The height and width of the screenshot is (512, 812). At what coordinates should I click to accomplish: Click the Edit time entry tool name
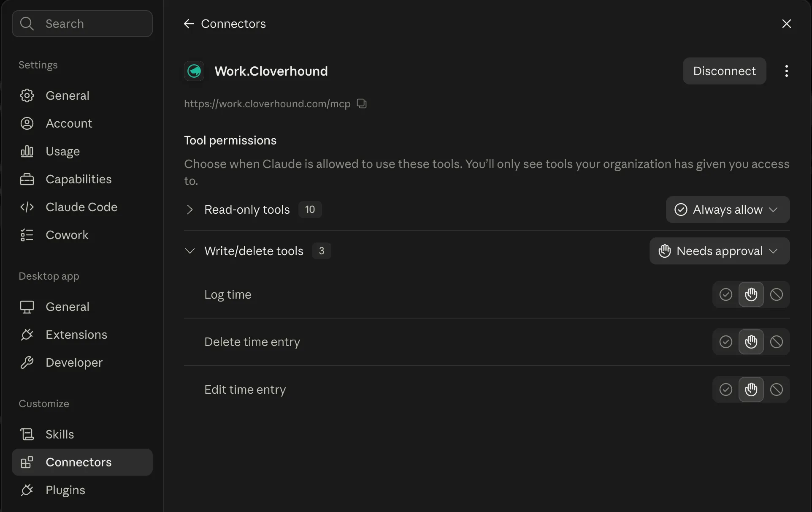pyautogui.click(x=245, y=389)
